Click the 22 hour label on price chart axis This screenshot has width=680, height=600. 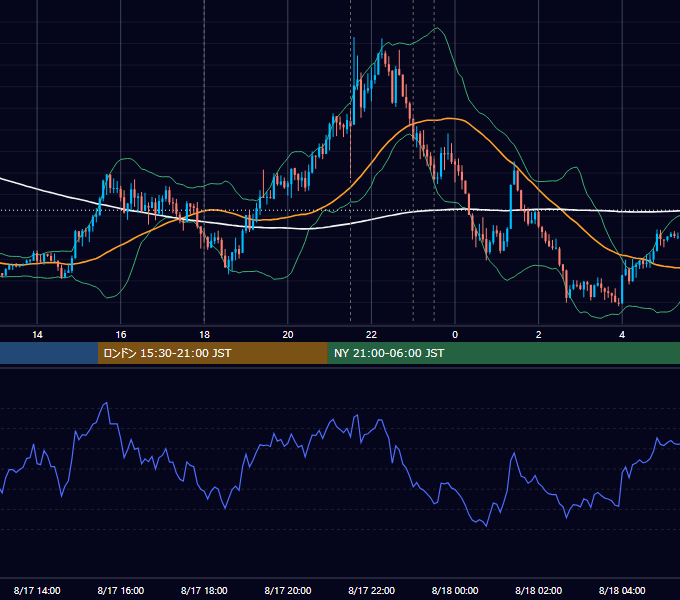(x=371, y=335)
